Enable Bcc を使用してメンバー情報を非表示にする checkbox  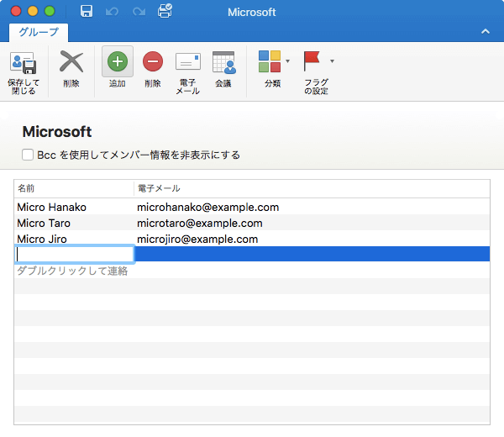pos(28,155)
